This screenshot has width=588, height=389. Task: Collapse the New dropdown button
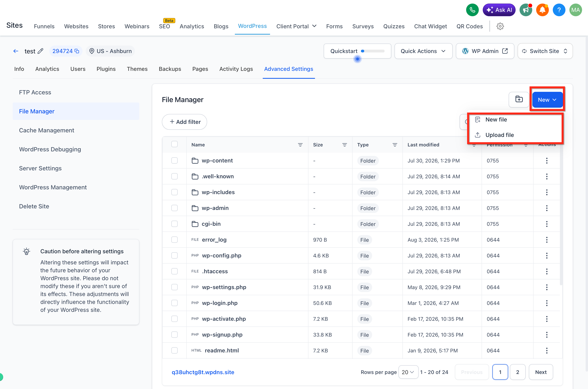[x=547, y=100]
